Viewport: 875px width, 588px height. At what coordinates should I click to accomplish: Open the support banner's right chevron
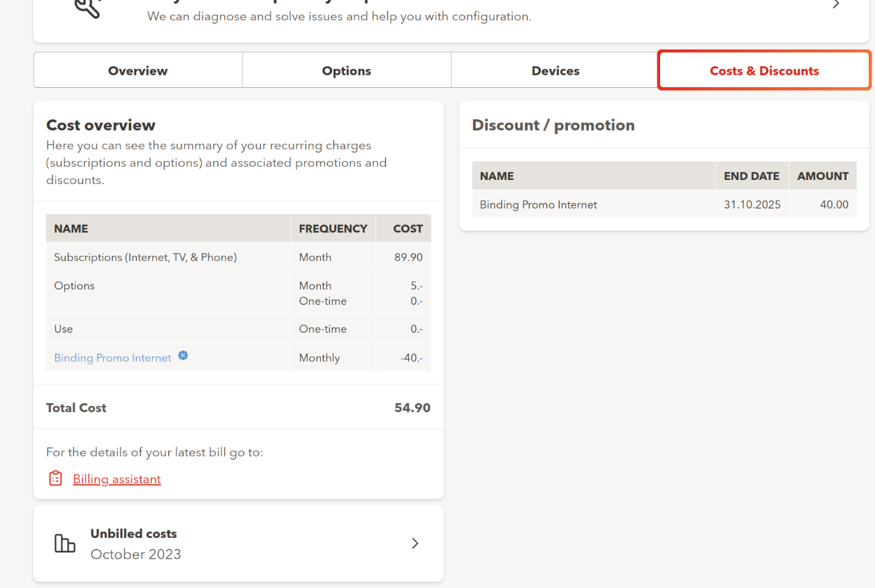pyautogui.click(x=836, y=5)
